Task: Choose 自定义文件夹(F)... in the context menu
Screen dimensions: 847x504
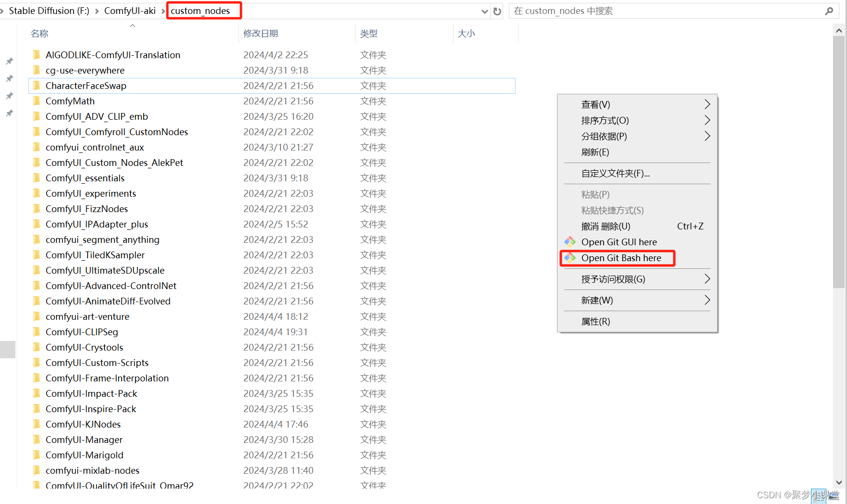Action: pyautogui.click(x=637, y=173)
